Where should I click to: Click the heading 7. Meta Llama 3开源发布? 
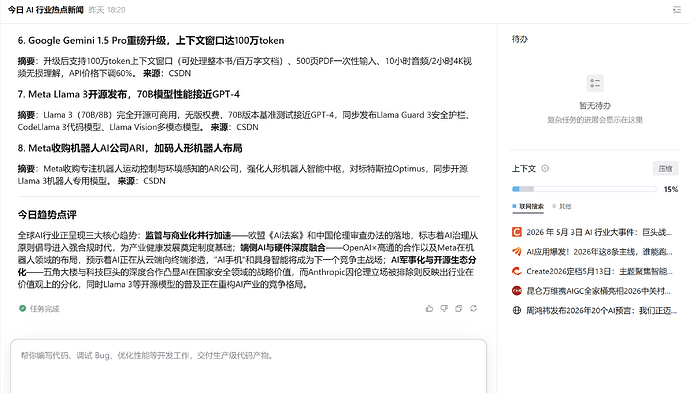tap(128, 94)
